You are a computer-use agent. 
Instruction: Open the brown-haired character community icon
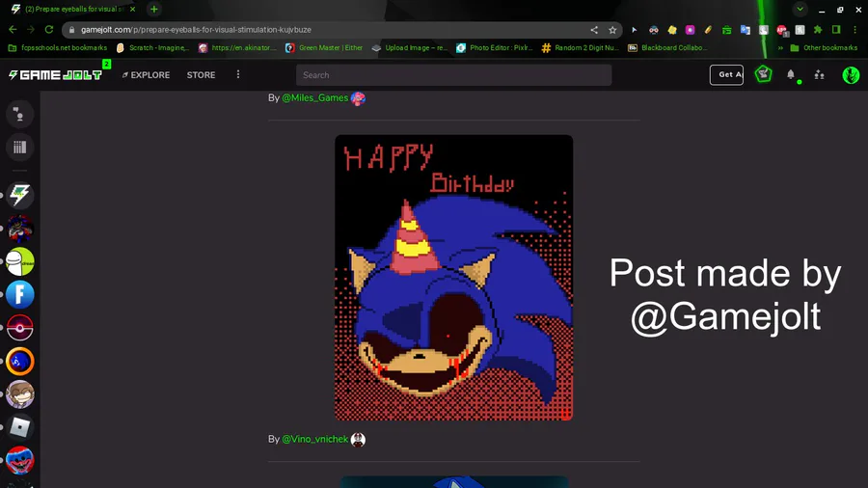tap(20, 393)
